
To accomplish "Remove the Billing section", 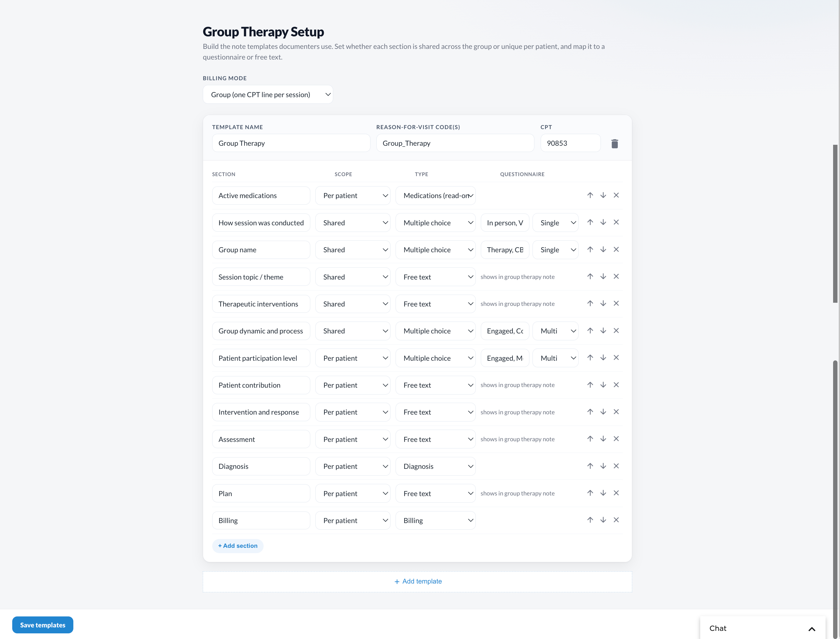I will click(x=616, y=520).
